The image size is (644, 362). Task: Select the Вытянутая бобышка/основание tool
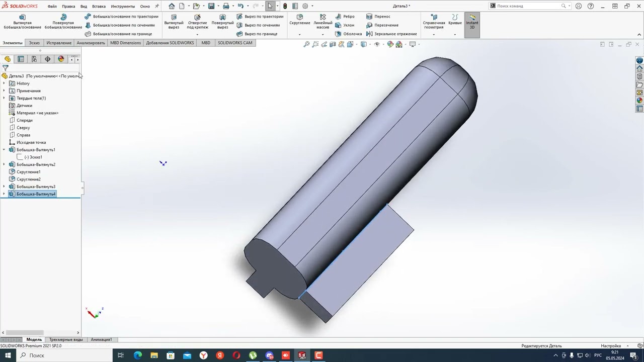pyautogui.click(x=22, y=22)
